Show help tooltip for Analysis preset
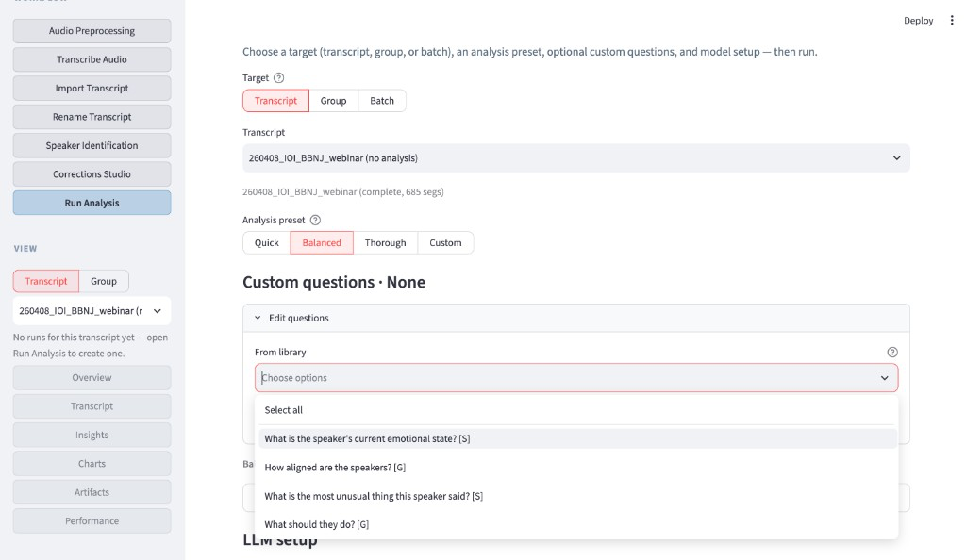The width and height of the screenshot is (966, 560). pyautogui.click(x=315, y=220)
